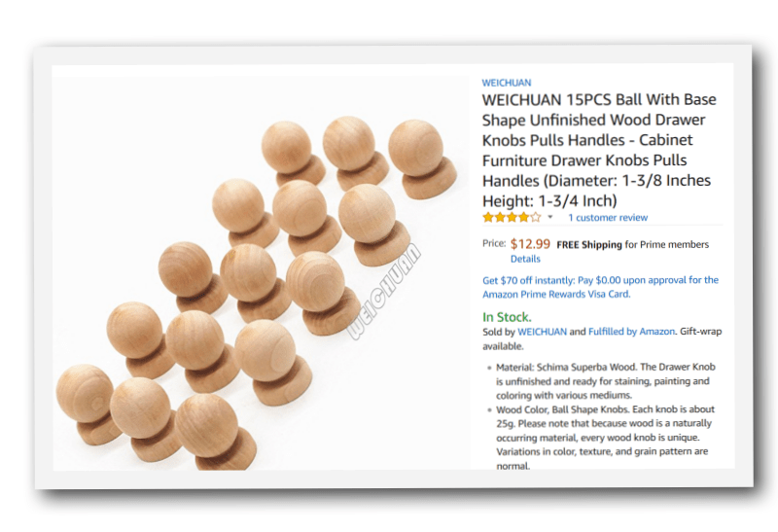Click the $12.99 price
Viewport: 778px width, 532px height.
530,244
